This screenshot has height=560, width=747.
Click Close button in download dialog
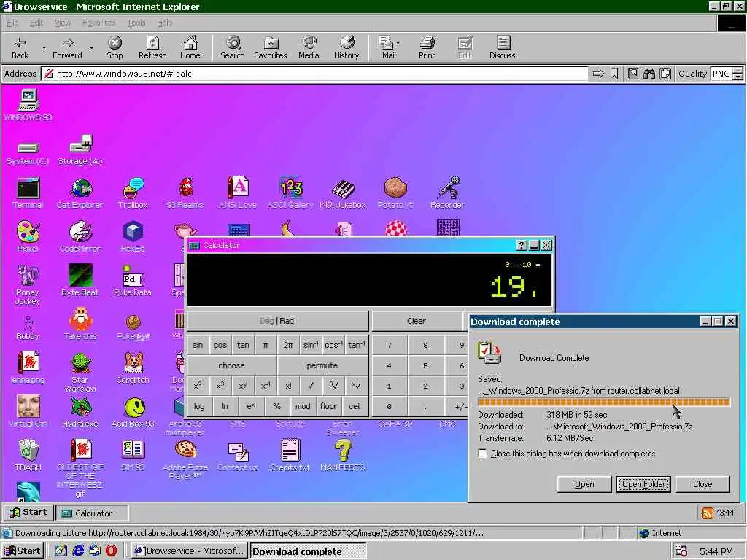pos(703,484)
